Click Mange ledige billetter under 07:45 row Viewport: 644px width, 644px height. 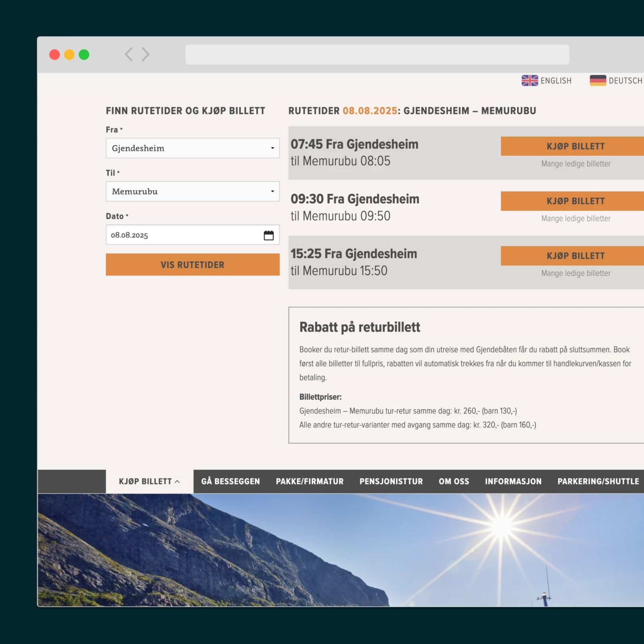(576, 164)
